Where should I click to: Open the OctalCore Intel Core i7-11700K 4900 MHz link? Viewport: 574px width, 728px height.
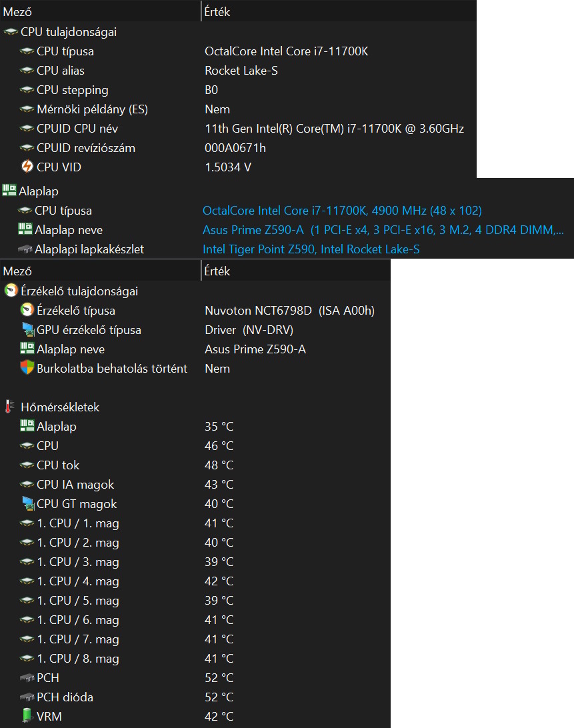[x=342, y=211]
